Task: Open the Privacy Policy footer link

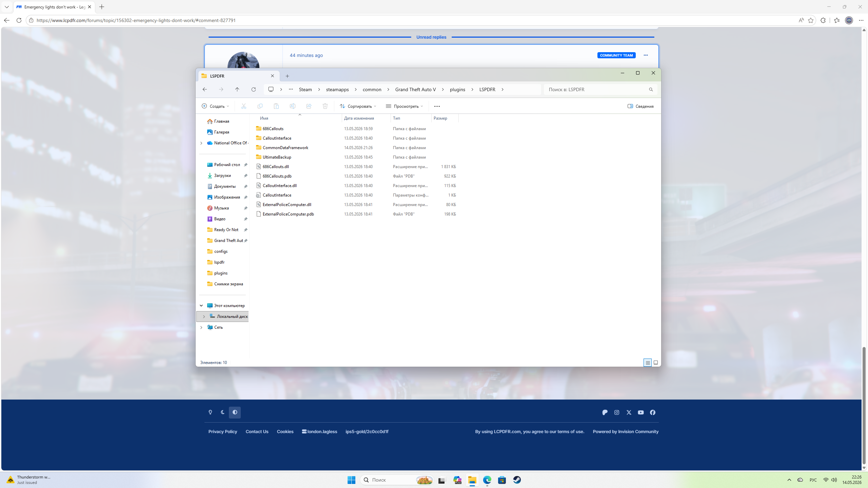Action: pyautogui.click(x=223, y=431)
